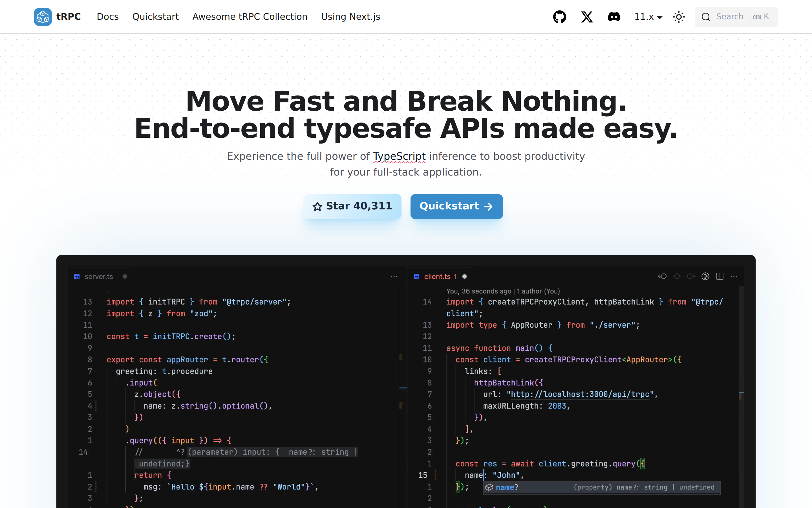
Task: Open Awesome tRPC Collection nav item
Action: [250, 17]
